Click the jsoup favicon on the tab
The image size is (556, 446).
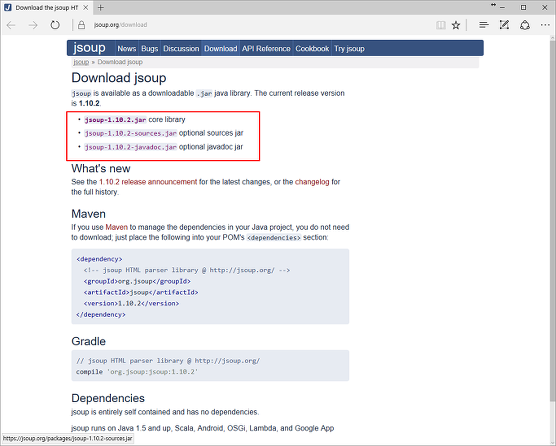[8, 7]
